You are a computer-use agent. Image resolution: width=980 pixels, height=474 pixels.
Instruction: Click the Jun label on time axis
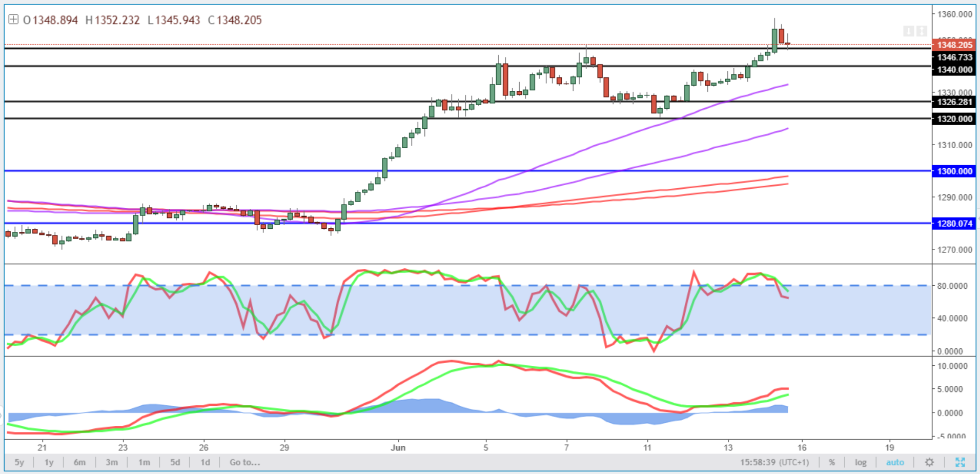[398, 447]
